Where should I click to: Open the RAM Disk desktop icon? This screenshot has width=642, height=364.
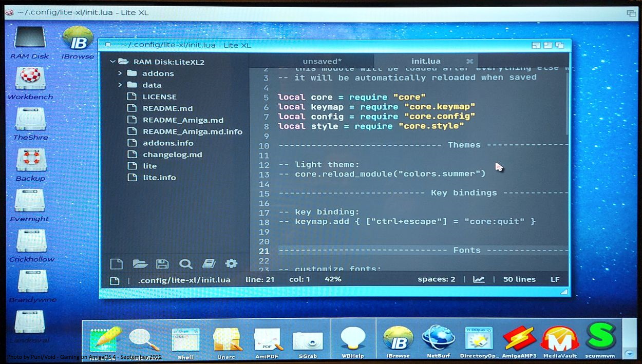tap(30, 41)
